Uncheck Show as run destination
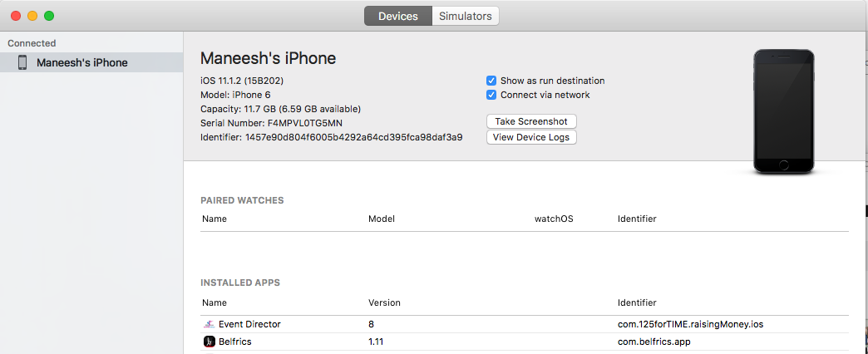This screenshot has height=354, width=868. (x=491, y=81)
